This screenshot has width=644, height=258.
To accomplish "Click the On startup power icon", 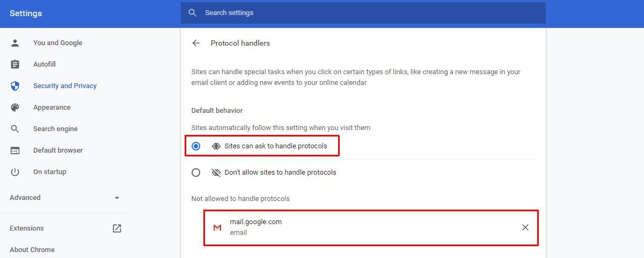I will pos(15,172).
